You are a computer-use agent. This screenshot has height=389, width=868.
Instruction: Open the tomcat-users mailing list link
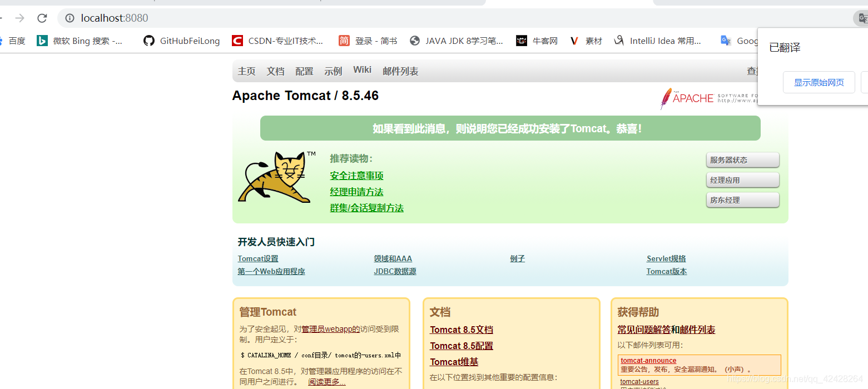pyautogui.click(x=639, y=382)
